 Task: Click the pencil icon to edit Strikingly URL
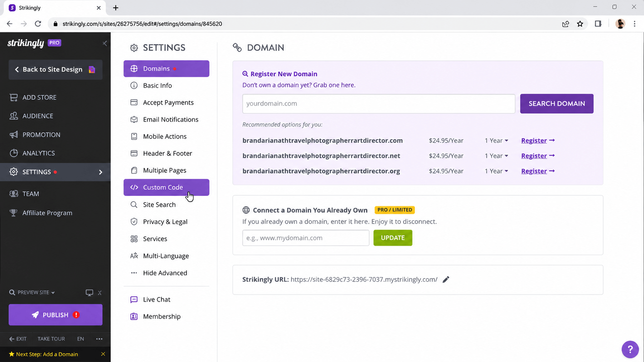pyautogui.click(x=446, y=280)
